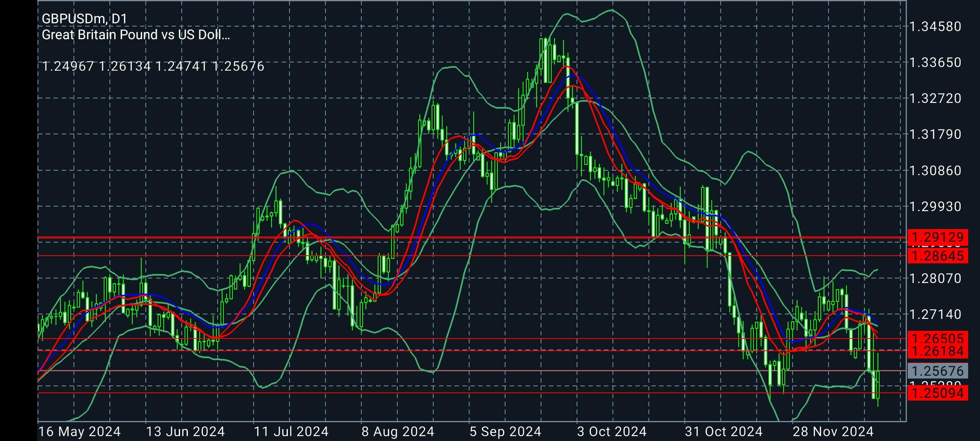The width and height of the screenshot is (980, 441).
Task: Click the 3 Oct 2024 date label
Action: point(612,432)
